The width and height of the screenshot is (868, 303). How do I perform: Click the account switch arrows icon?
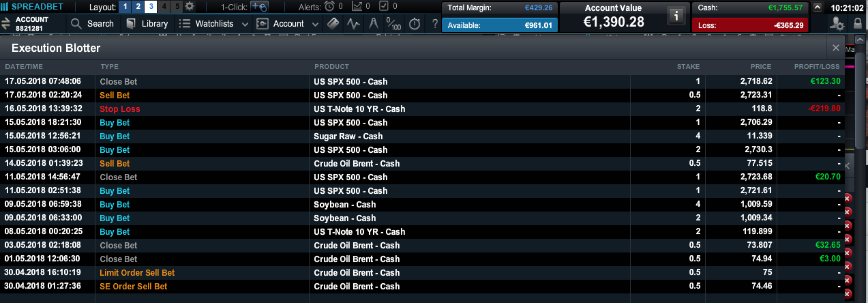point(6,23)
